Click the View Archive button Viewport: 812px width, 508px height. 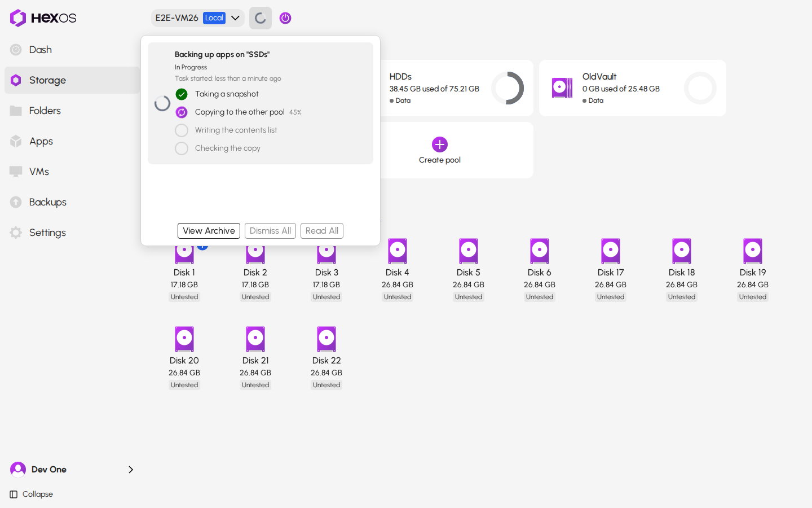209,231
